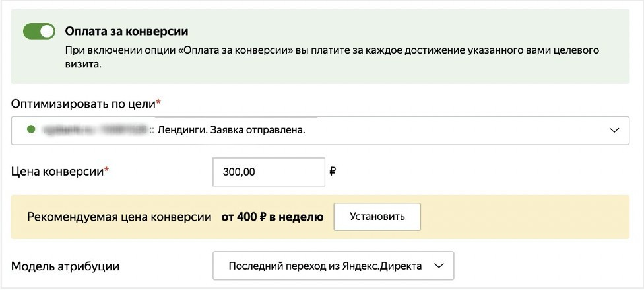The height and width of the screenshot is (290, 644).
Task: Click the Оплата за конверсии heading
Action: [127, 31]
